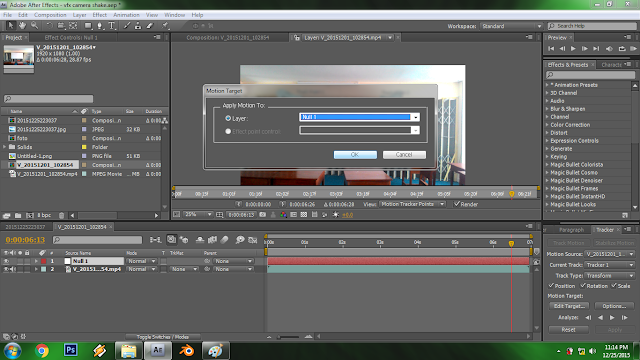The height and width of the screenshot is (360, 640).
Task: Select the Pan Behind anchor tool
Action: 73,26
